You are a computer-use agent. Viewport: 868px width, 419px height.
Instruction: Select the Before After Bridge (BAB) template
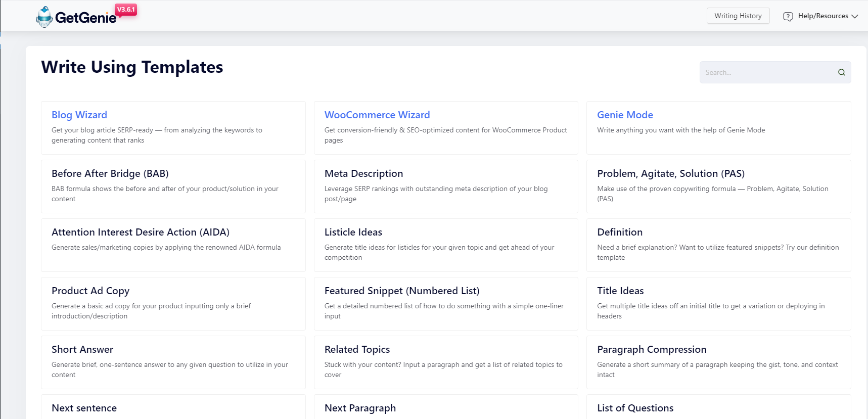coord(173,187)
